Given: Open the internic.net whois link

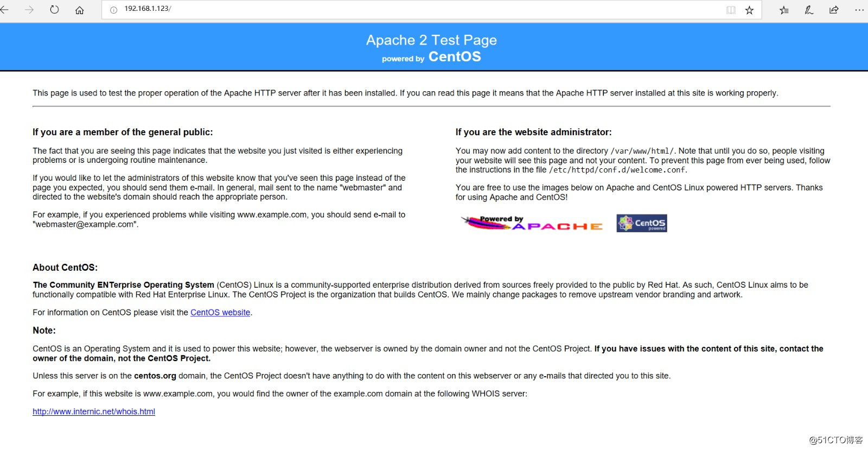Looking at the screenshot, I should (94, 411).
